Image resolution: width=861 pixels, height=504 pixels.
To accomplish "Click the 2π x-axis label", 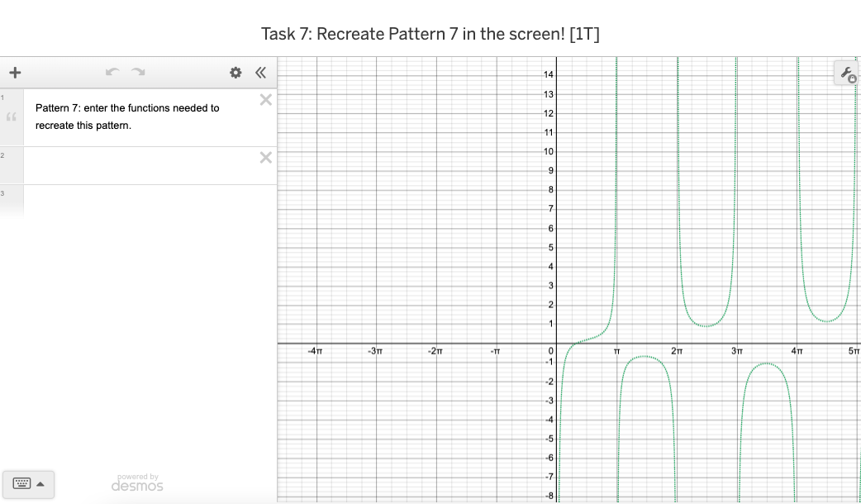I will [x=677, y=351].
